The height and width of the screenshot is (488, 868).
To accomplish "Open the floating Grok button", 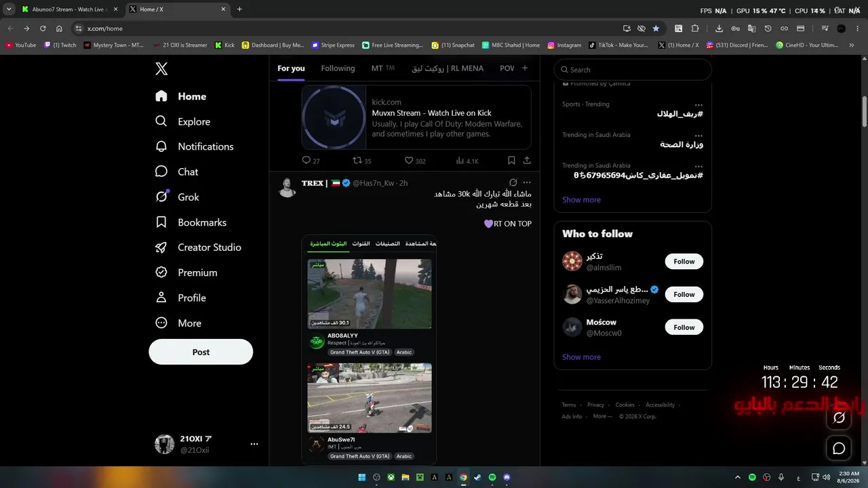I will [x=839, y=418].
